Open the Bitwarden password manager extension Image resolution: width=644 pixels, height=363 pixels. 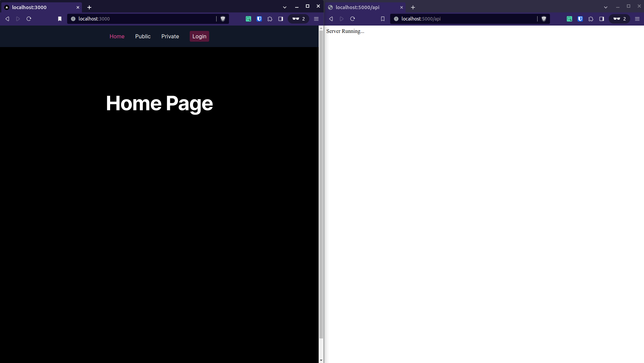(x=259, y=19)
